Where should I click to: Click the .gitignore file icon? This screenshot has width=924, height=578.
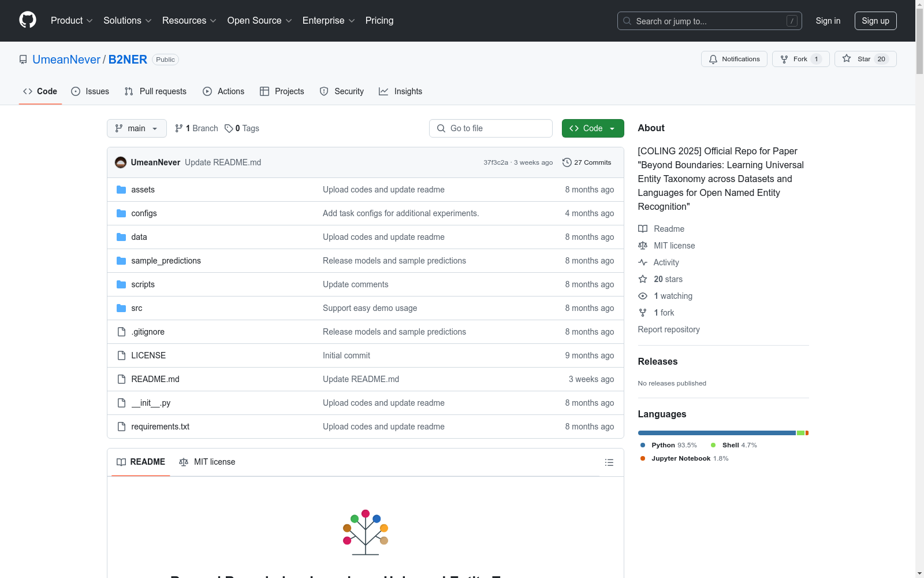(x=121, y=332)
